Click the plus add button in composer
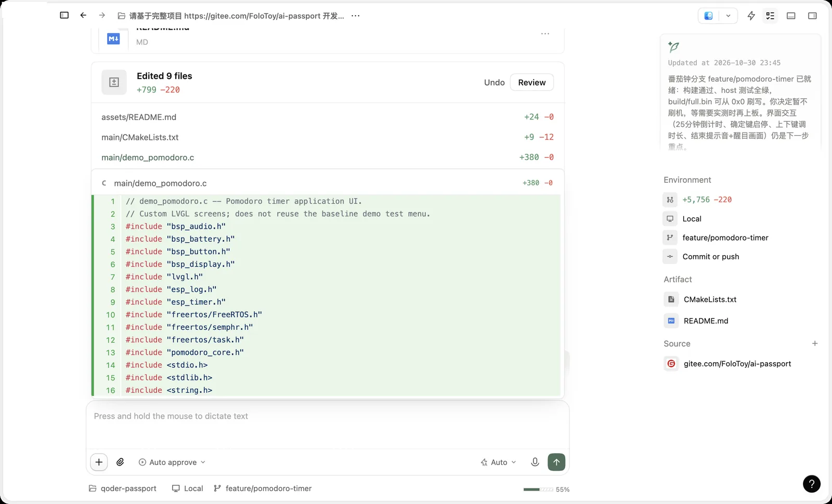Screen dimensions: 832x504 pos(99,462)
